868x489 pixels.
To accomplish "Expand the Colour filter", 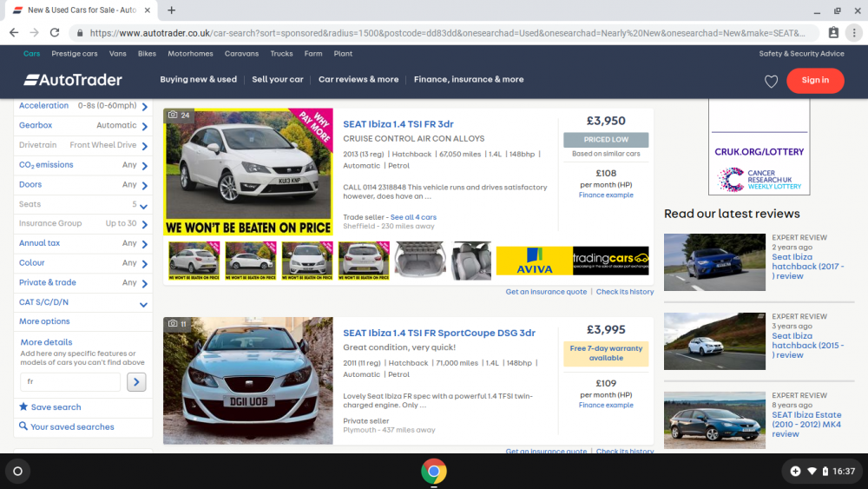I will tap(83, 263).
